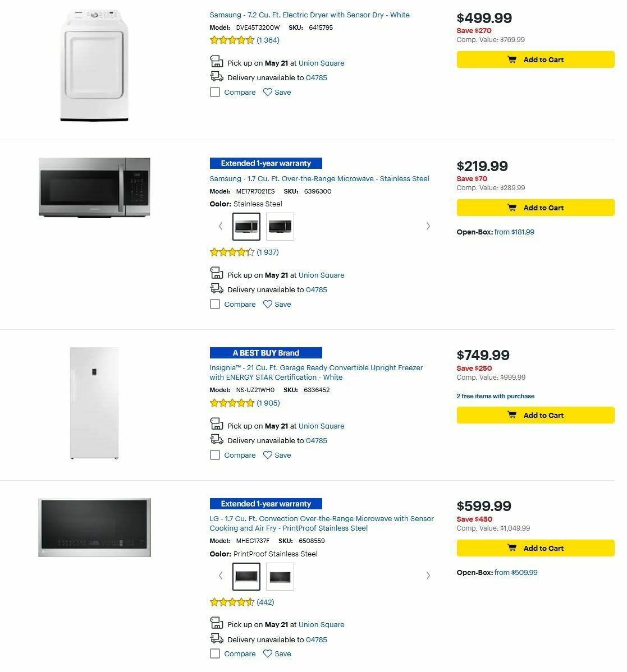Click Add to Cart for the Insignia freezer
The height and width of the screenshot is (672, 627).
point(535,415)
